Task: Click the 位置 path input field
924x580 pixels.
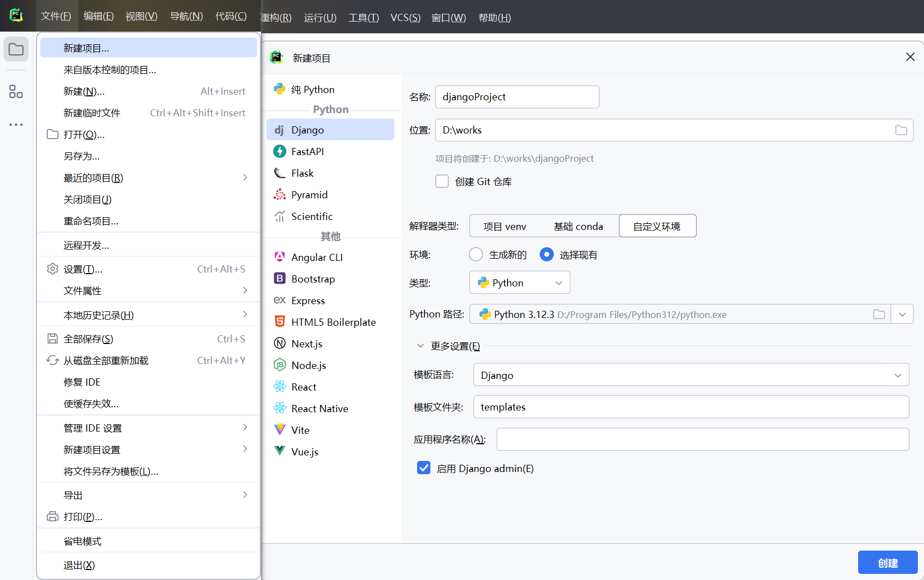Action: point(674,130)
